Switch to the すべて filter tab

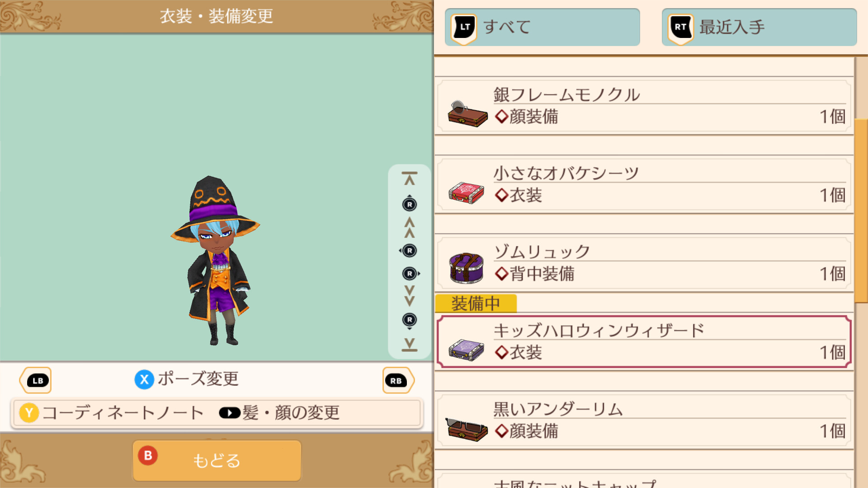pos(542,27)
